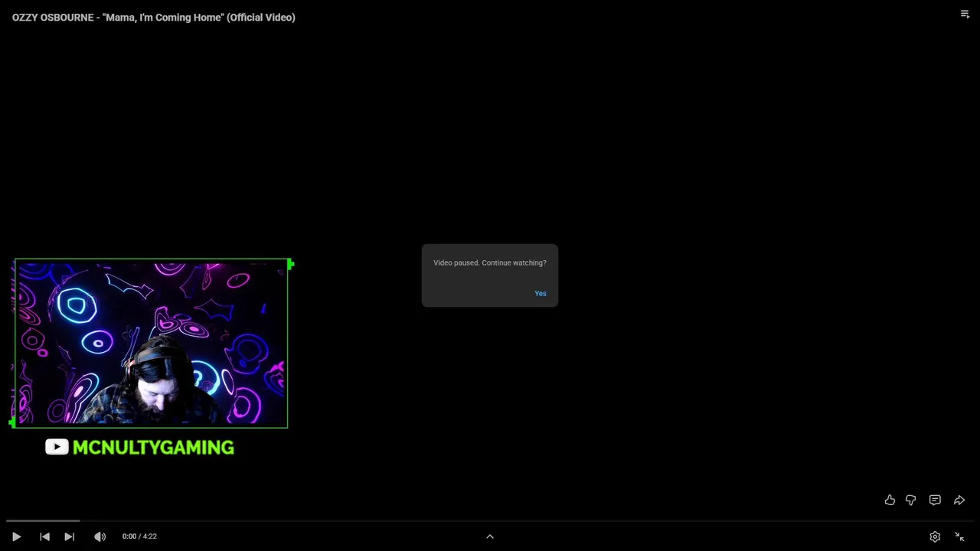Click the Ozzy Osbourne video title
The image size is (980, 551).
click(x=154, y=17)
